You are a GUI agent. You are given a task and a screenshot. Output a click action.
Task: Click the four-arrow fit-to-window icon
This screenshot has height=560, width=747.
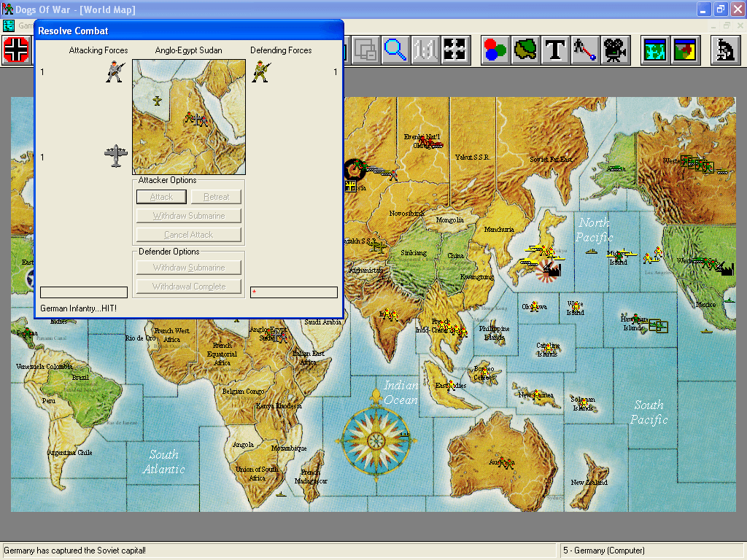tap(454, 50)
